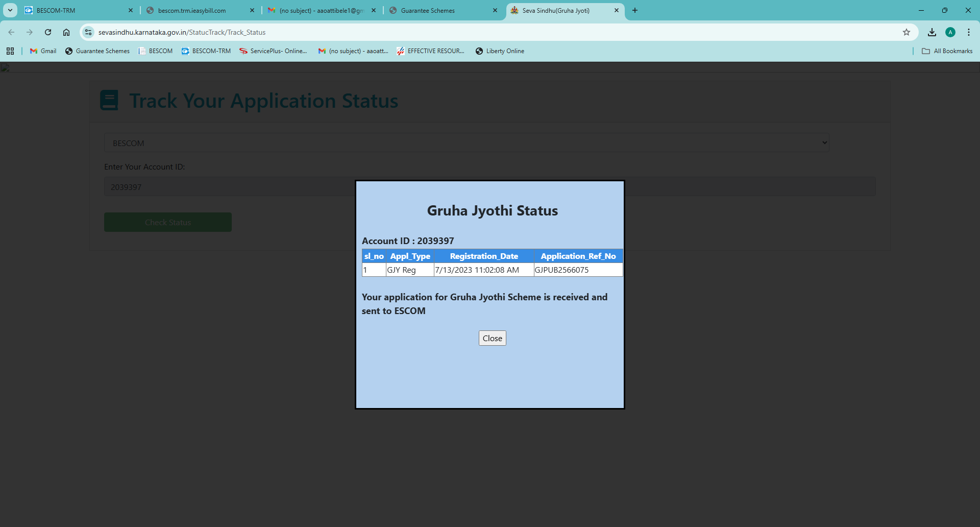
Task: Click the reload page icon
Action: [48, 32]
